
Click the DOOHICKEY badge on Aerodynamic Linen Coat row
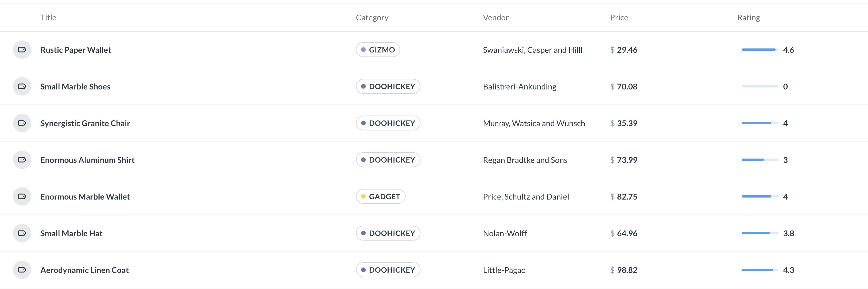388,270
